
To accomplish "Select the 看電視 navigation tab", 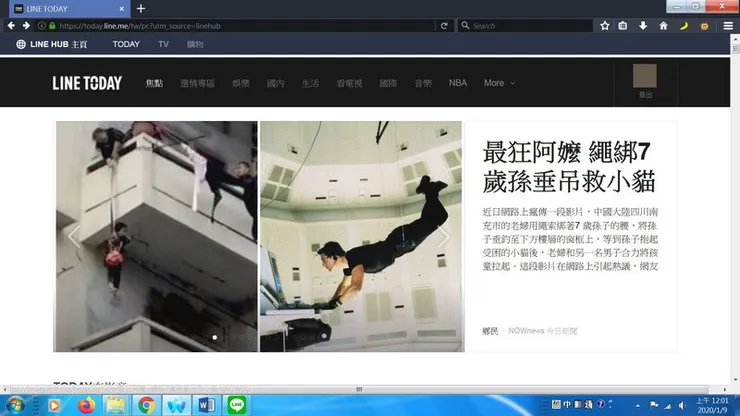I will pos(349,83).
